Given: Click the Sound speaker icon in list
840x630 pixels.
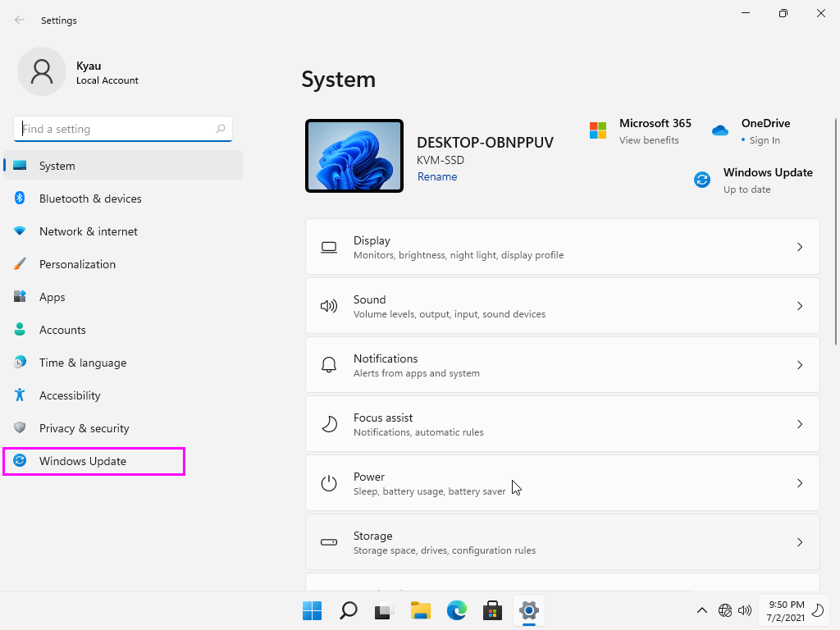Looking at the screenshot, I should pos(329,306).
